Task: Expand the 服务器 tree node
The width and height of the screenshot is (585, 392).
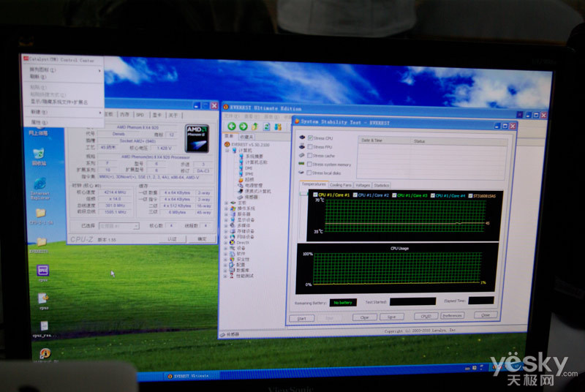Action: click(x=226, y=214)
